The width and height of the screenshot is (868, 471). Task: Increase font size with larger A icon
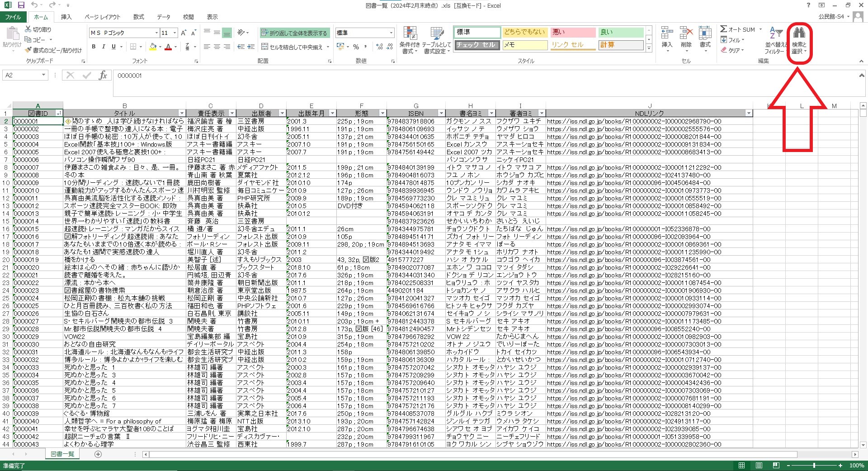click(x=184, y=33)
